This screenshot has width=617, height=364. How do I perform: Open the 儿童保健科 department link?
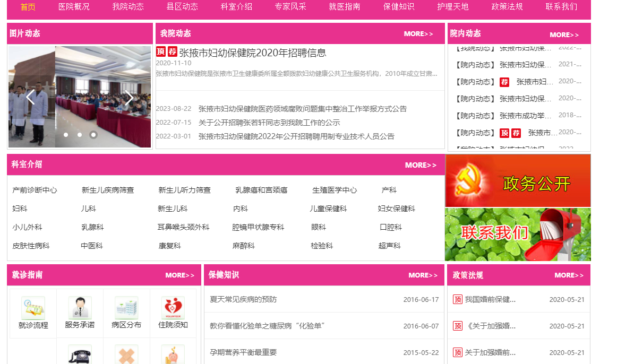328,209
